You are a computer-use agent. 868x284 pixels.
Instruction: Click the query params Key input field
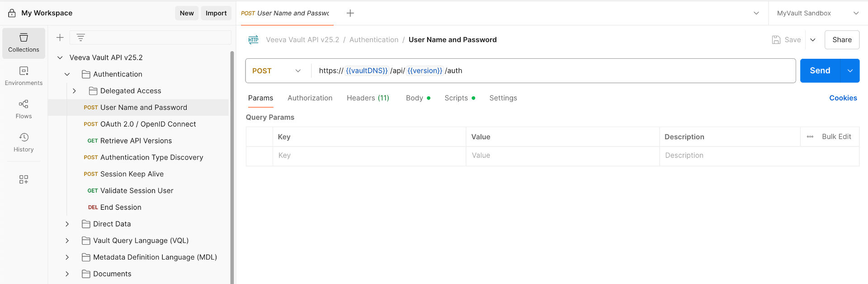pos(369,156)
